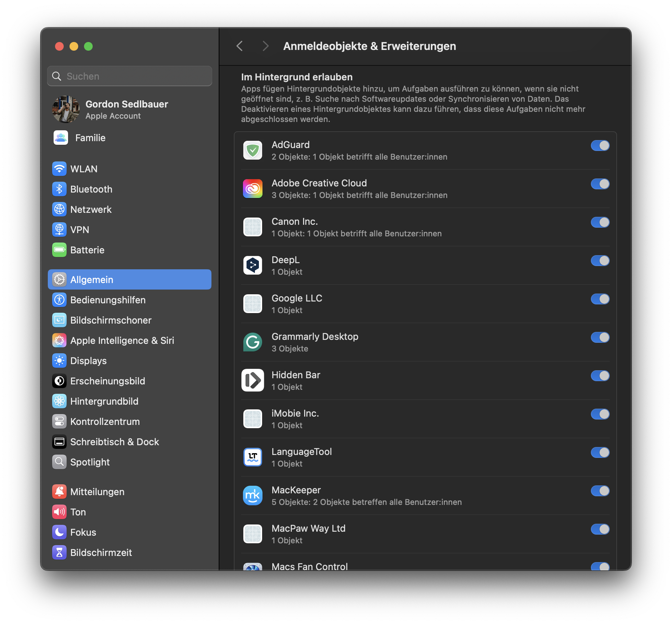Select the AdGuard app icon
The width and height of the screenshot is (672, 624).
tap(252, 150)
